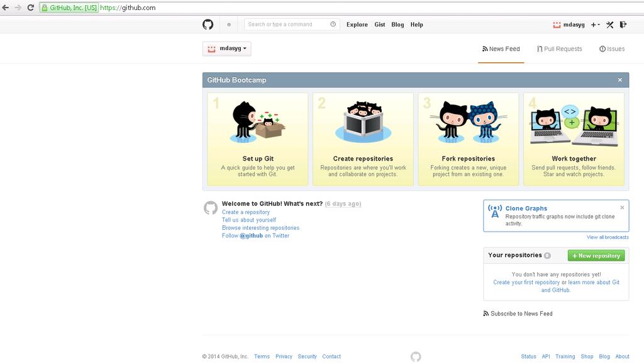Screen dimensions: 644x364
Task: Open the Create repositories bootcamp card
Action: [x=363, y=139]
